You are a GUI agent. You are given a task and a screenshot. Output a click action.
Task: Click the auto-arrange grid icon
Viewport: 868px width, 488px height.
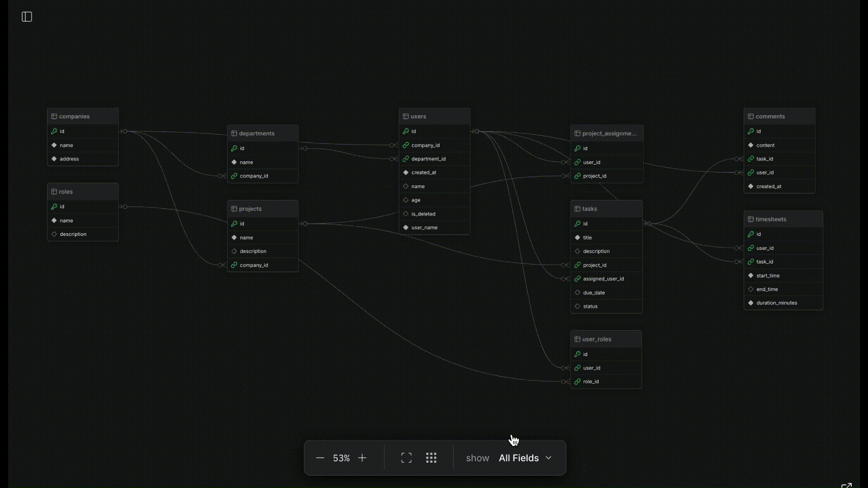tap(431, 458)
